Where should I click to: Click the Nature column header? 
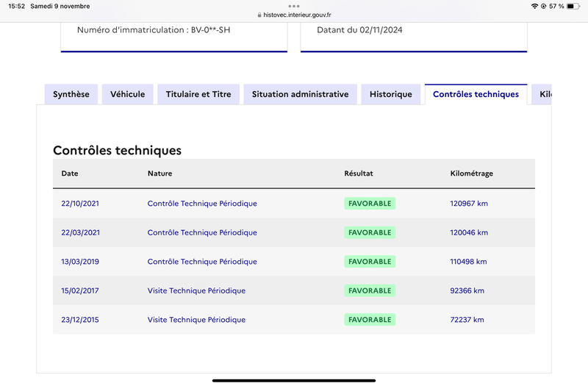tap(159, 174)
